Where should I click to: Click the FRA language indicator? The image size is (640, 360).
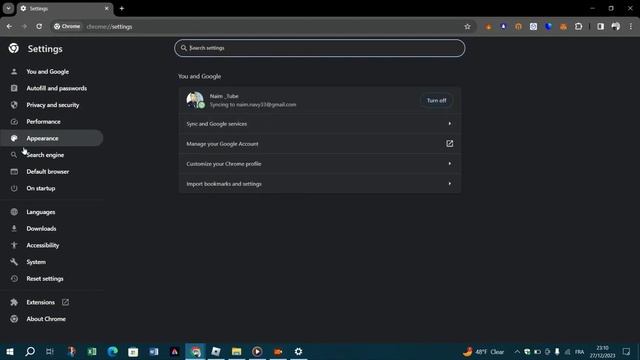tap(580, 352)
